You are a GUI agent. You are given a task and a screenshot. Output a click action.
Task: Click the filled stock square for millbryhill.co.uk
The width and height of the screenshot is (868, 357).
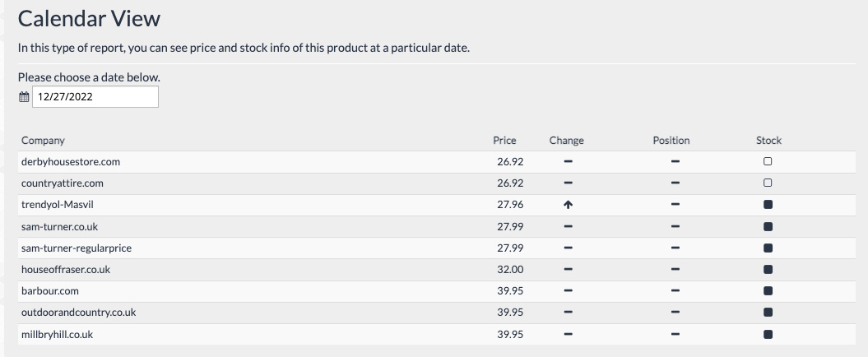pos(768,335)
